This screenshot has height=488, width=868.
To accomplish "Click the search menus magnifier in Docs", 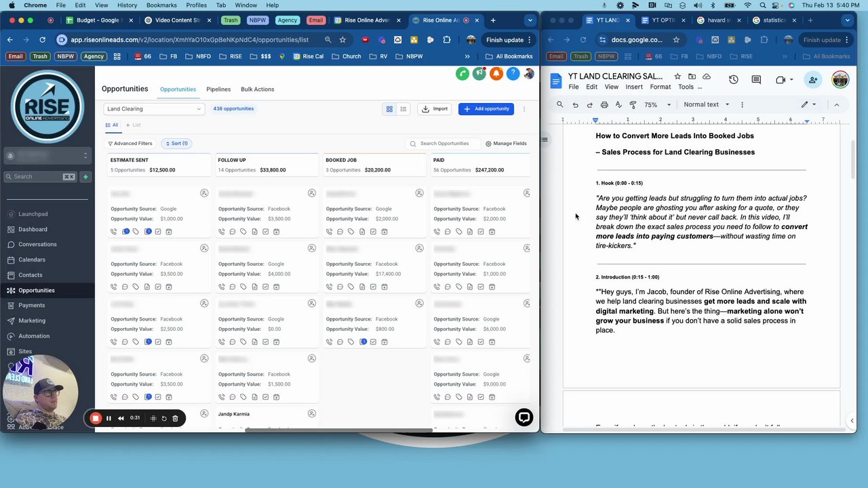I will [560, 105].
